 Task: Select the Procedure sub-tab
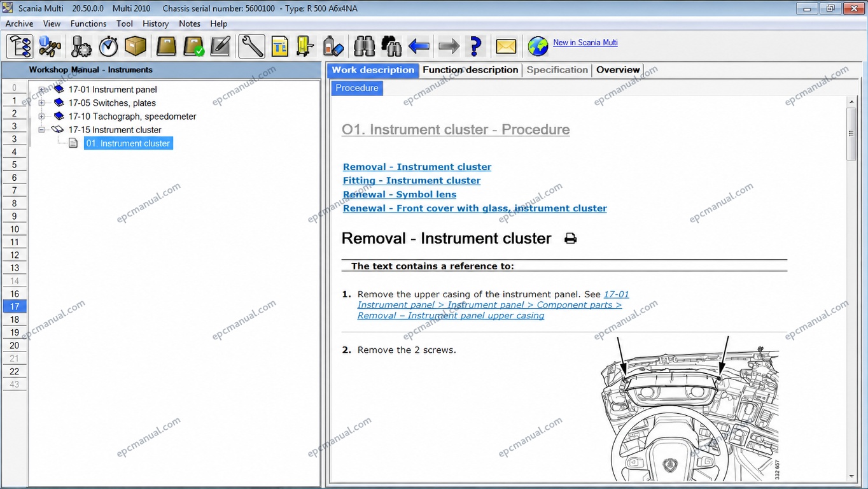tap(357, 88)
